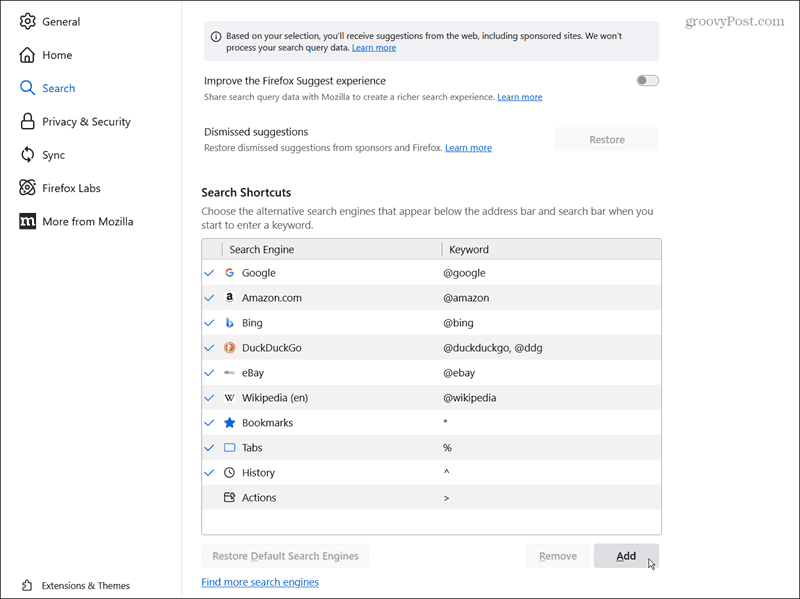Select the Actions row name
The image size is (800, 599).
click(259, 497)
